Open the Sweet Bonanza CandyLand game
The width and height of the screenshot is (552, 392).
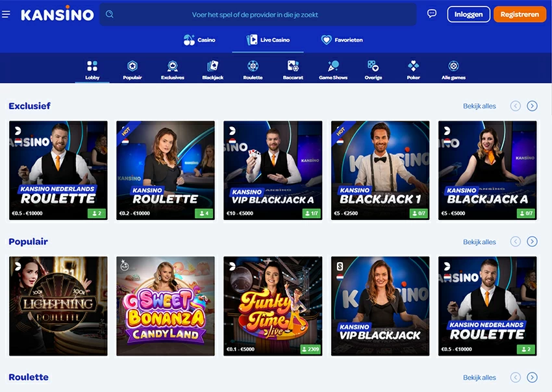coord(165,306)
